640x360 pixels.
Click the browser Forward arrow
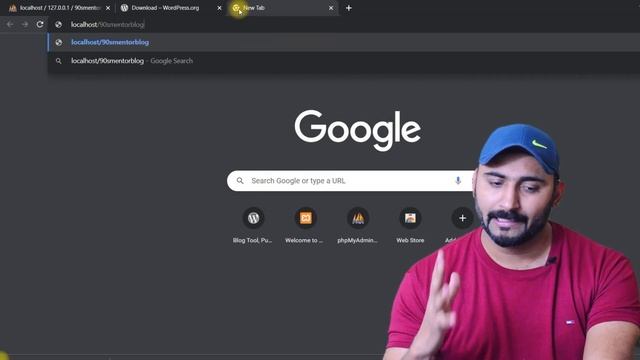coord(25,24)
